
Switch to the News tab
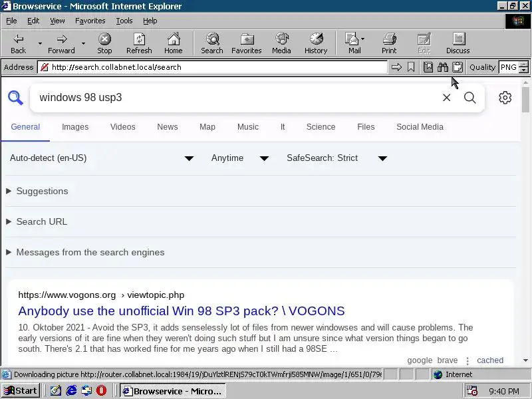(168, 127)
